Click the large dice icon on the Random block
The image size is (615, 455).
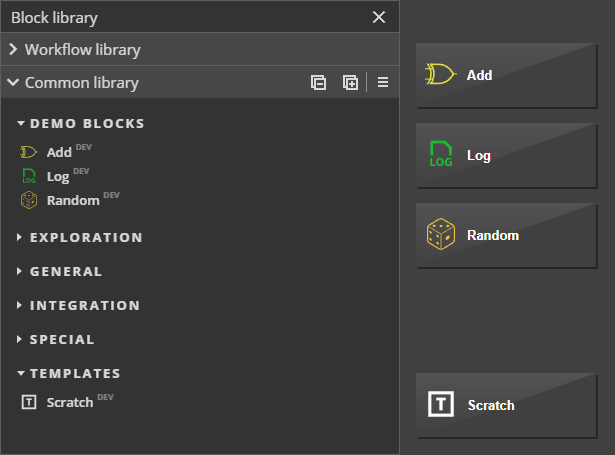pos(441,235)
